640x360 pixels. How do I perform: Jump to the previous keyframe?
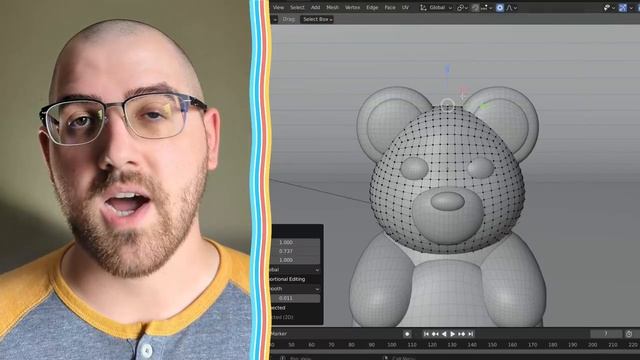[435, 334]
